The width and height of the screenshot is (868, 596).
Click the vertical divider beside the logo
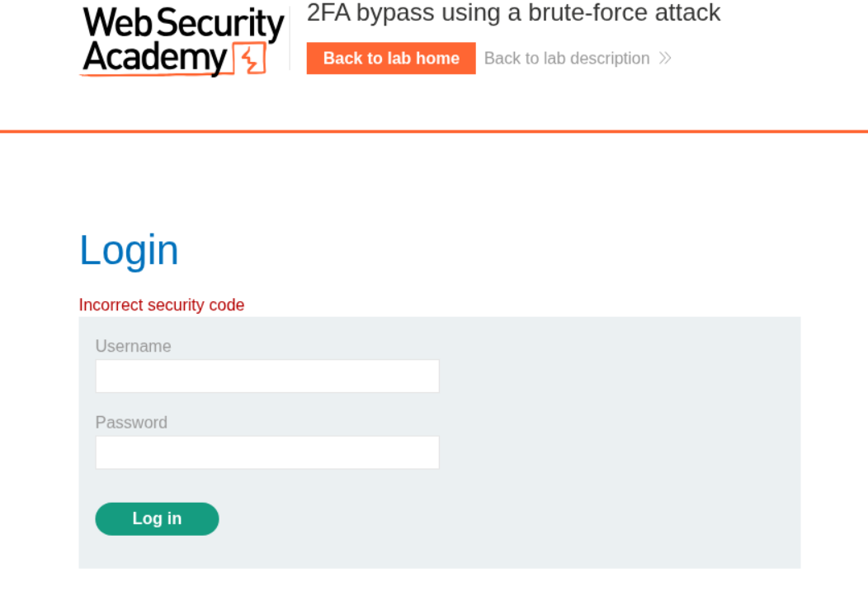coord(290,40)
